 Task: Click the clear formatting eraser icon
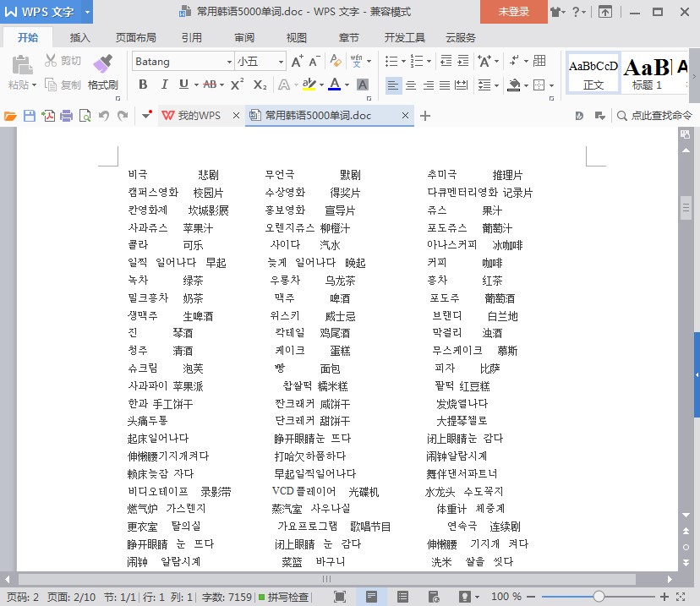click(x=336, y=61)
